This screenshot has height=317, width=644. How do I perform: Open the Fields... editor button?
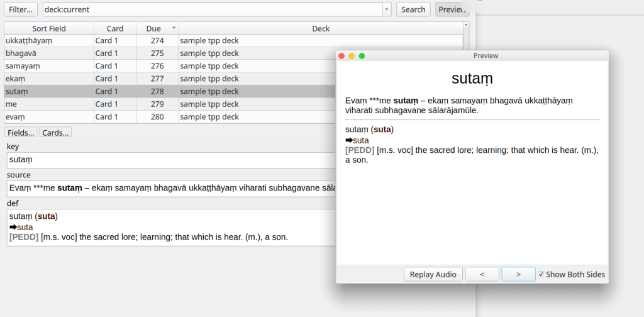click(21, 133)
